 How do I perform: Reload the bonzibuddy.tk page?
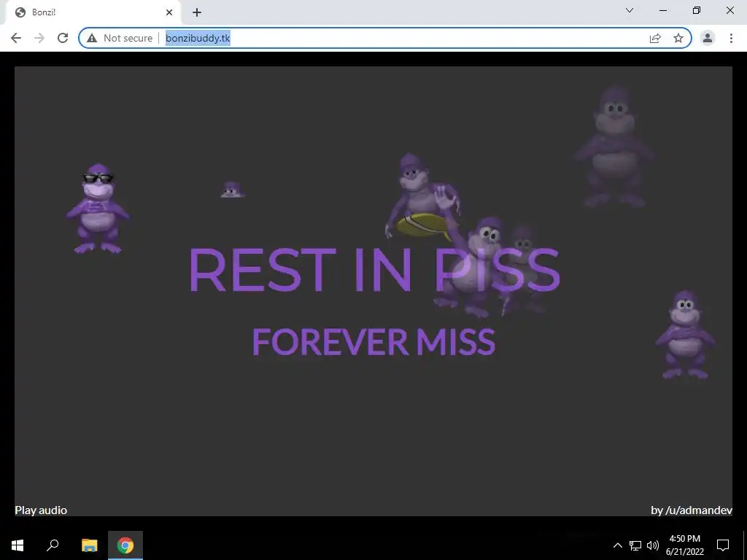(x=63, y=38)
